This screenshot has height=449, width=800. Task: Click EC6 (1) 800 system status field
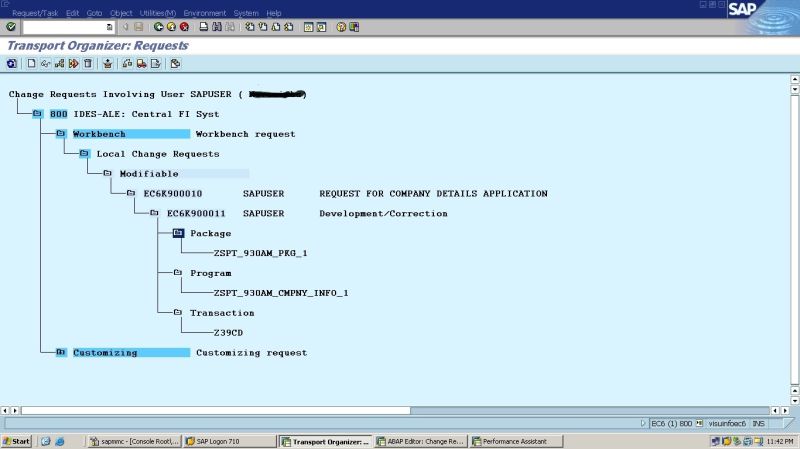(x=671, y=423)
